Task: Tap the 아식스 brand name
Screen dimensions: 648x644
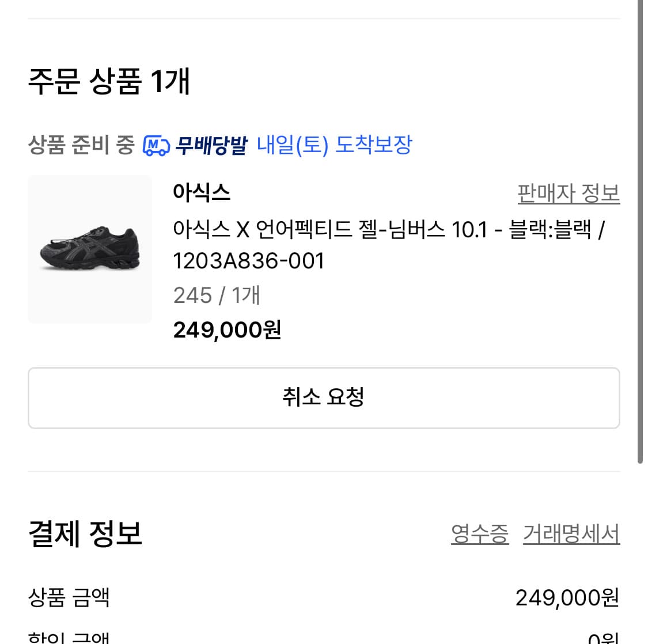Action: click(x=202, y=194)
